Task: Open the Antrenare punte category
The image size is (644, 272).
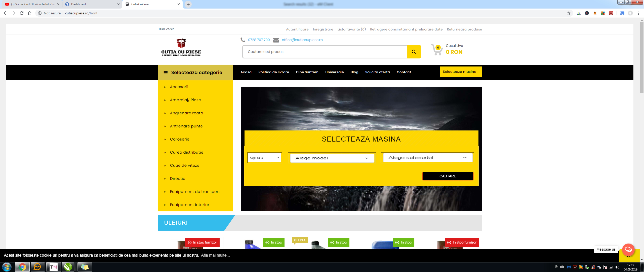Action: (186, 126)
